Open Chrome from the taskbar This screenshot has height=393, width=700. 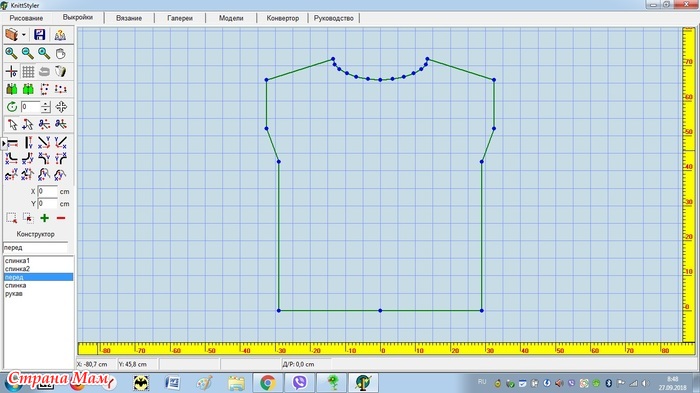point(268,383)
